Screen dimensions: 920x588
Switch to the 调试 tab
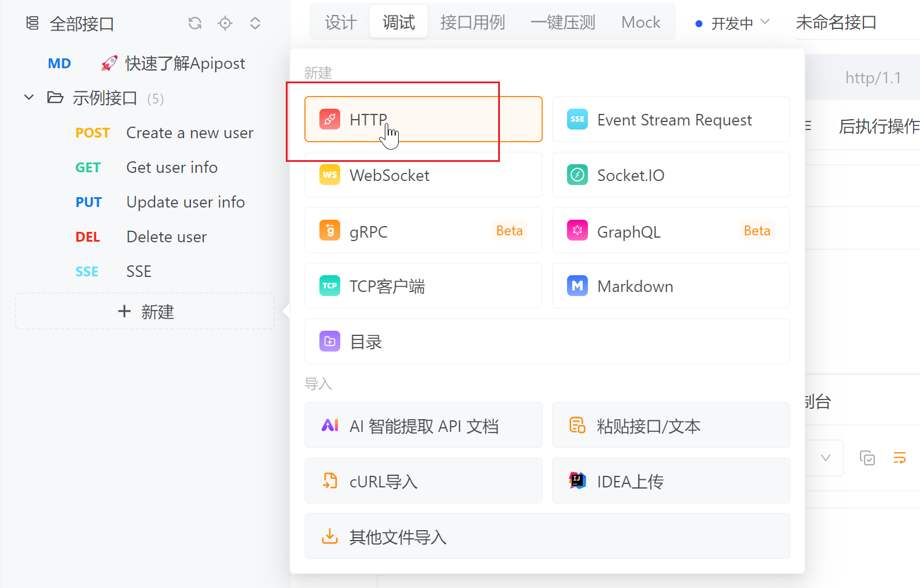pyautogui.click(x=399, y=22)
